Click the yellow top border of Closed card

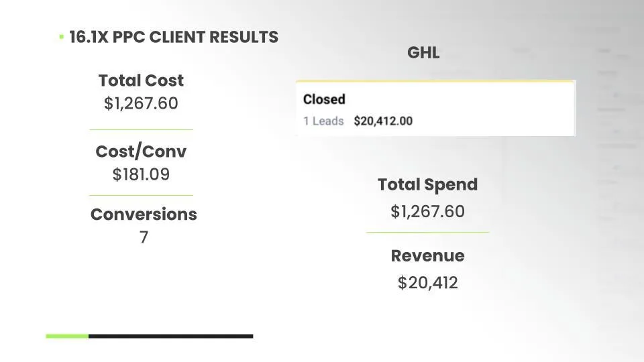pyautogui.click(x=436, y=81)
